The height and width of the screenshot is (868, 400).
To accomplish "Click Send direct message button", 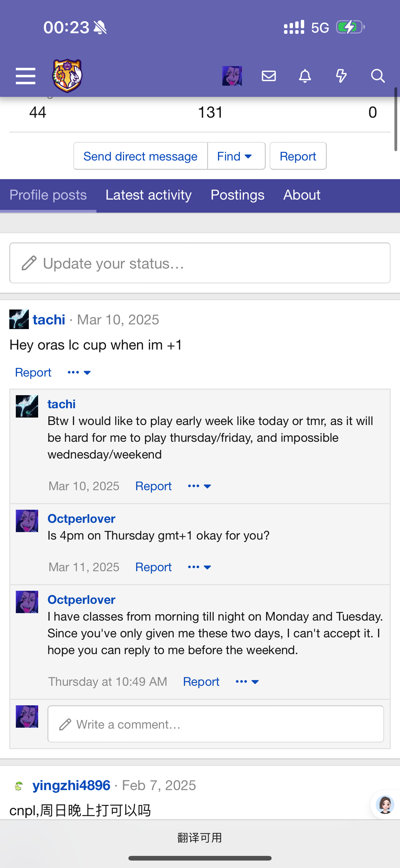I will click(x=140, y=156).
